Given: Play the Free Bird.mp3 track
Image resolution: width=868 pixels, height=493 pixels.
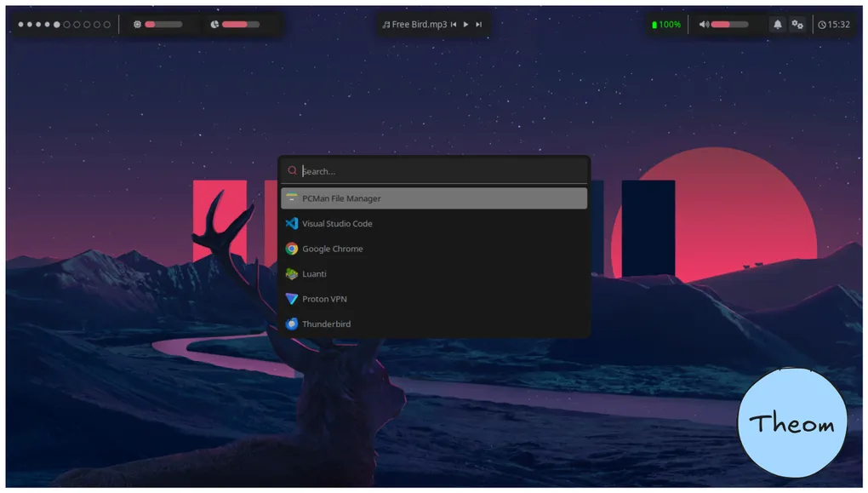Looking at the screenshot, I should [466, 25].
